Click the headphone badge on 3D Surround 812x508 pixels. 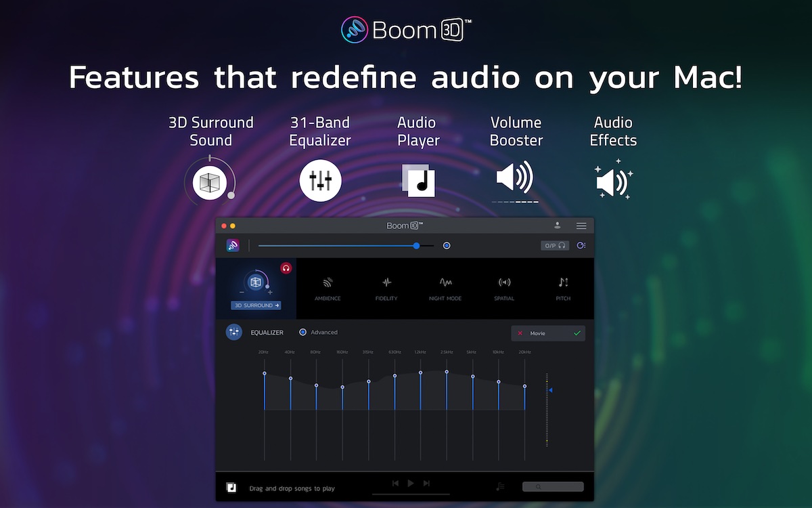point(286,268)
